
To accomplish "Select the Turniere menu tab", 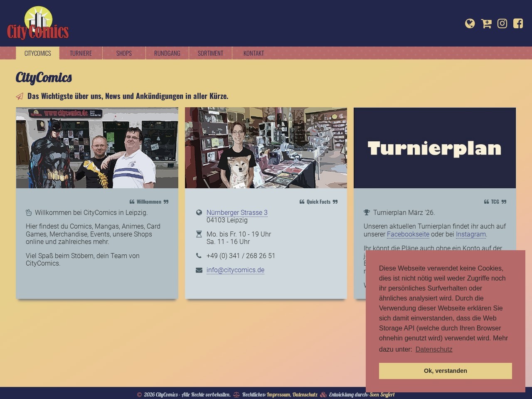I will 81,53.
